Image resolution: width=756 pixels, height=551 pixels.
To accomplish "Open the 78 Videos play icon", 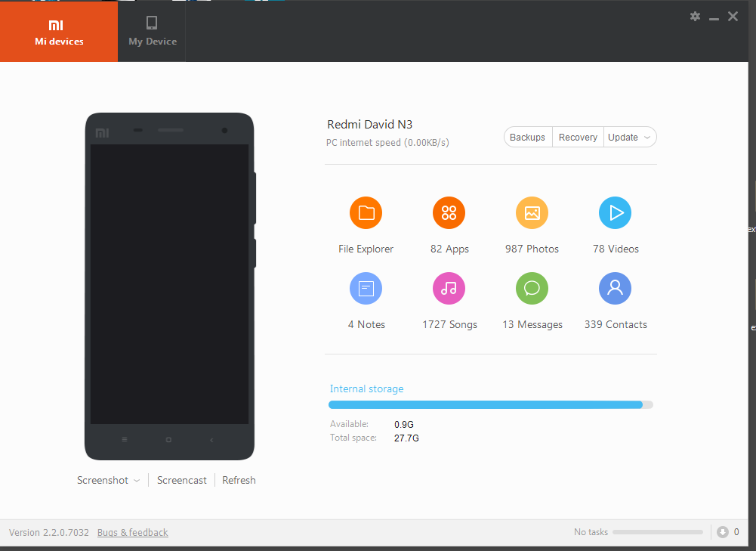I will pos(616,213).
